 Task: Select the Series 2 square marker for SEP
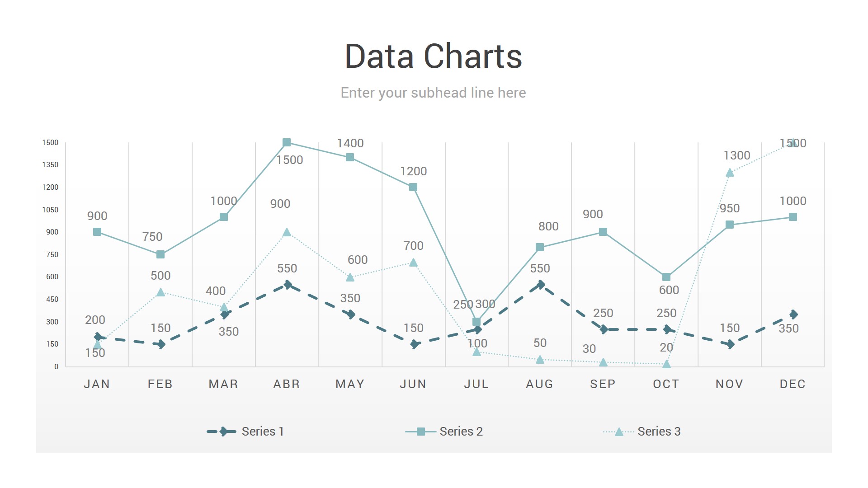pos(603,232)
